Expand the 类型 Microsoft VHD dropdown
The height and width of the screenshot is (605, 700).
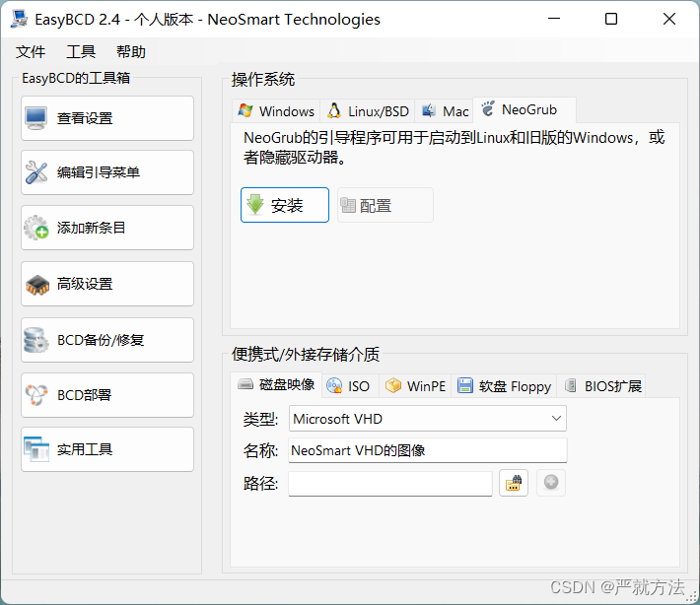(428, 419)
